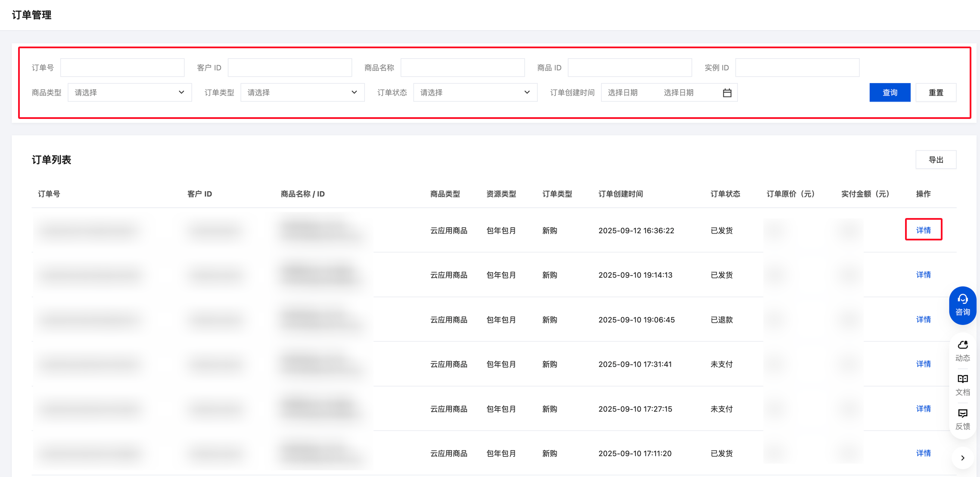This screenshot has height=477, width=980.
Task: Export orders with the 导出 button
Action: pos(936,160)
